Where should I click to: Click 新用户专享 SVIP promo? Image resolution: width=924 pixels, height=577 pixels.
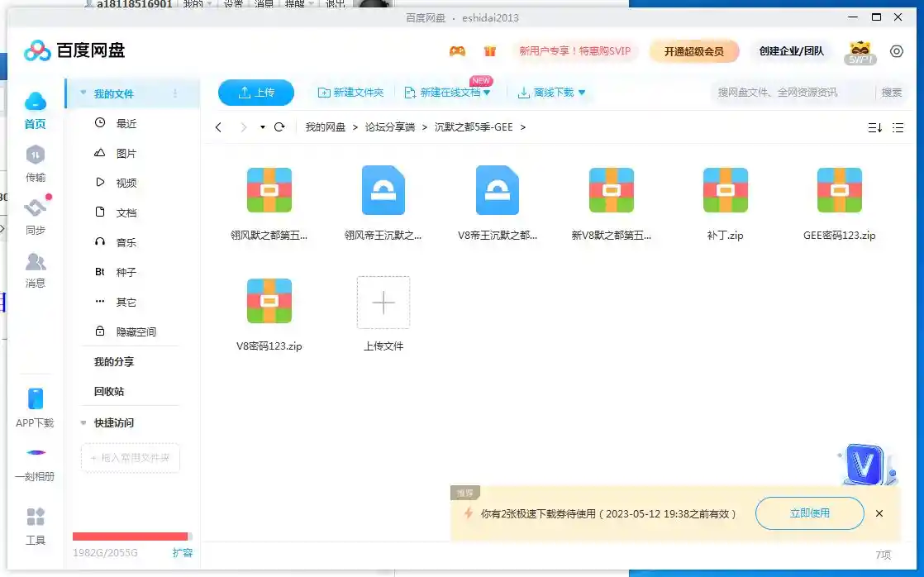pos(574,51)
